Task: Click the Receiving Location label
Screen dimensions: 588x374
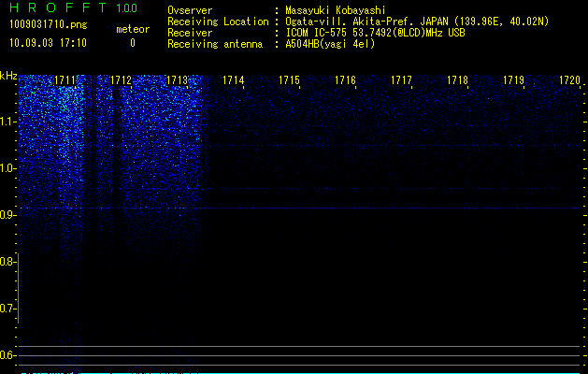Action: click(218, 22)
